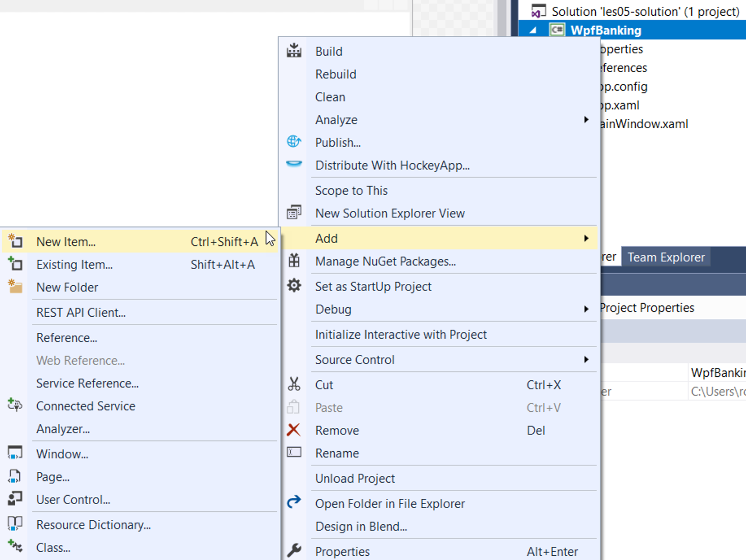Collapse the WpfBanking project node
Viewport: 746px width, 560px height.
(533, 30)
